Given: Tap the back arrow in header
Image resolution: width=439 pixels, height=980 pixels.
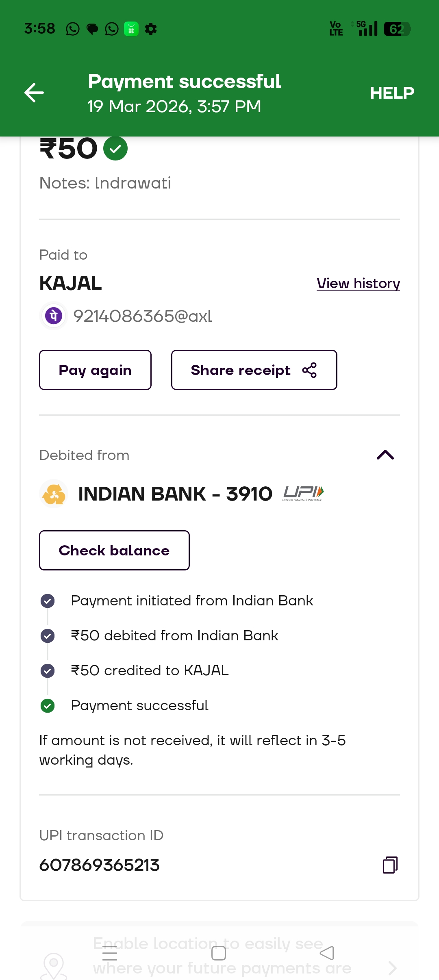Looking at the screenshot, I should pos(34,93).
